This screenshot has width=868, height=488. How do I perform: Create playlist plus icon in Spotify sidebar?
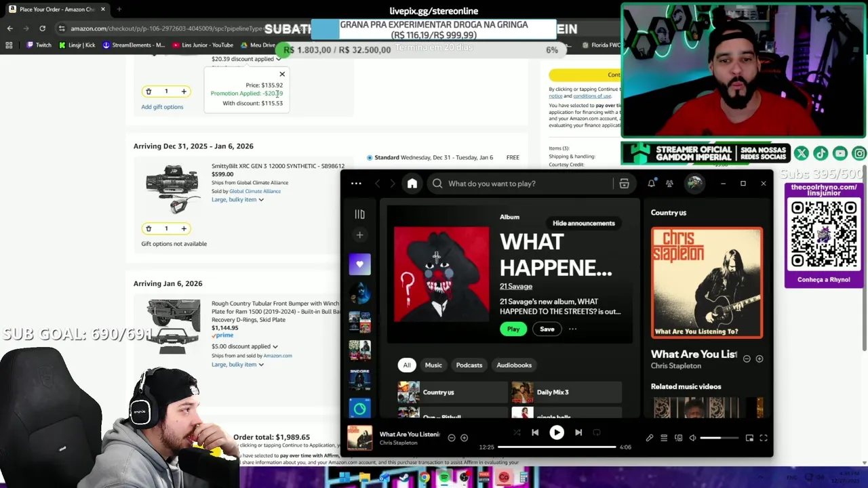359,235
